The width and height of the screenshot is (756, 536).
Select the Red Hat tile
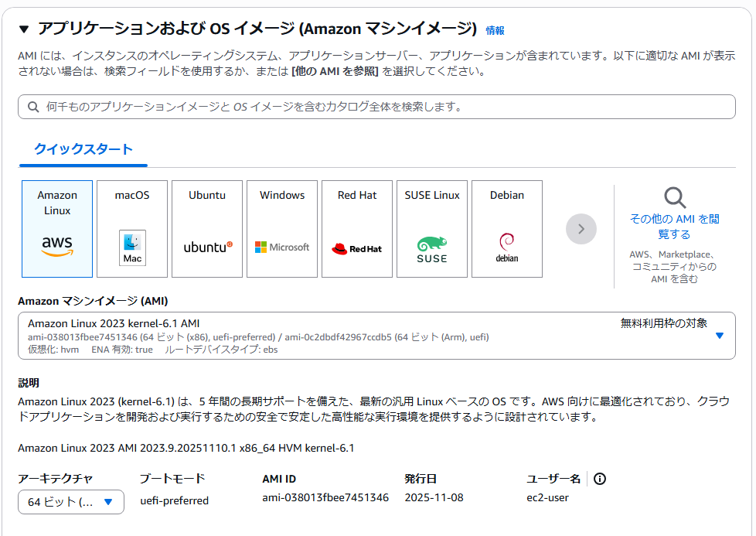pyautogui.click(x=357, y=229)
